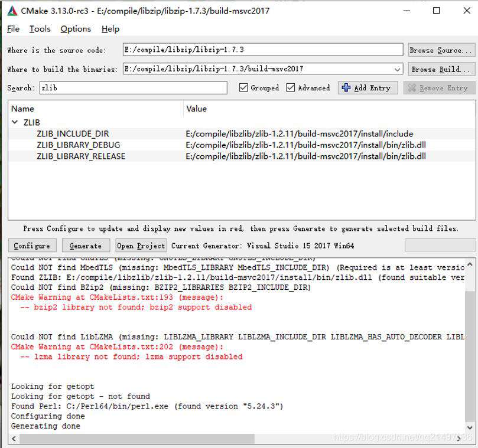Image resolution: width=478 pixels, height=448 pixels.
Task: Open the Tools menu
Action: click(x=40, y=29)
